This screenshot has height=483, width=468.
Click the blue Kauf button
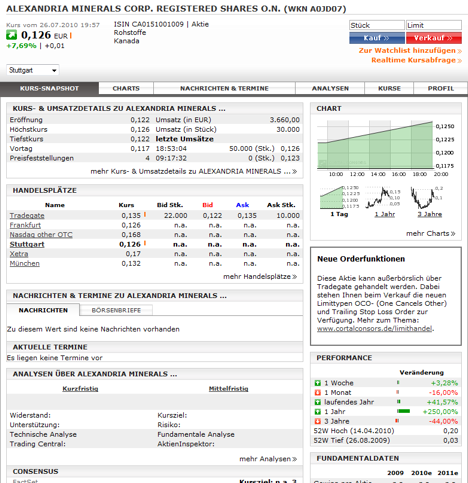coord(377,38)
